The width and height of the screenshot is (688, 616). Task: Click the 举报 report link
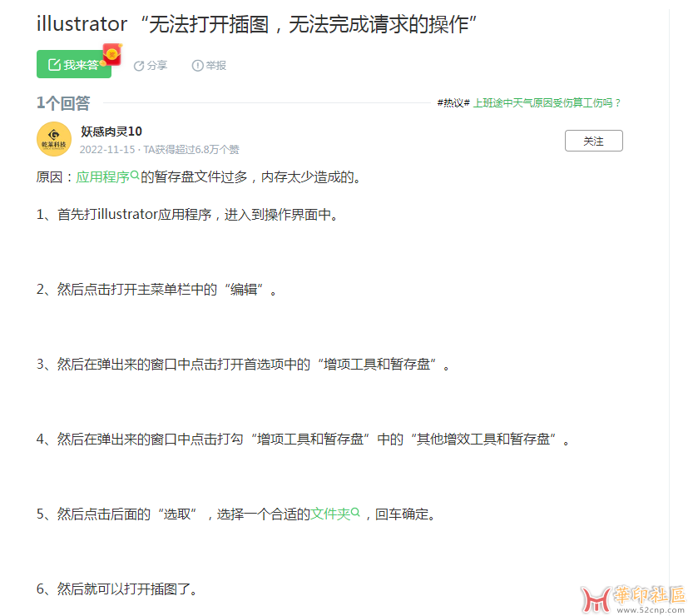pos(209,66)
